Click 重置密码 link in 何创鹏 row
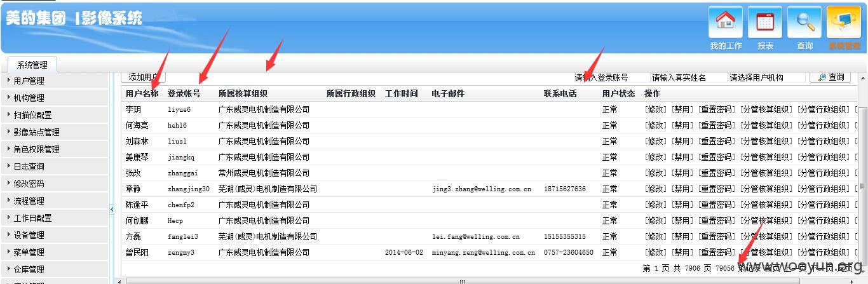868x284 pixels. pos(718,220)
